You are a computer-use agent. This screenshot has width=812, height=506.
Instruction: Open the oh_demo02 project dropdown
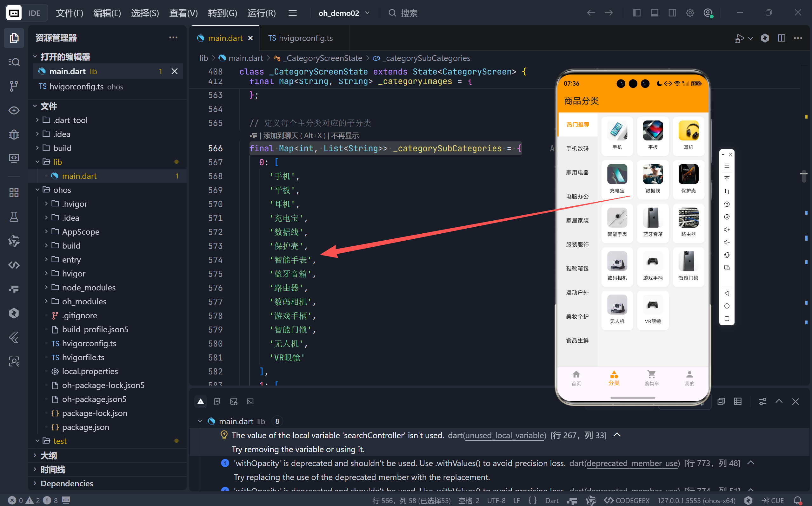pyautogui.click(x=344, y=13)
